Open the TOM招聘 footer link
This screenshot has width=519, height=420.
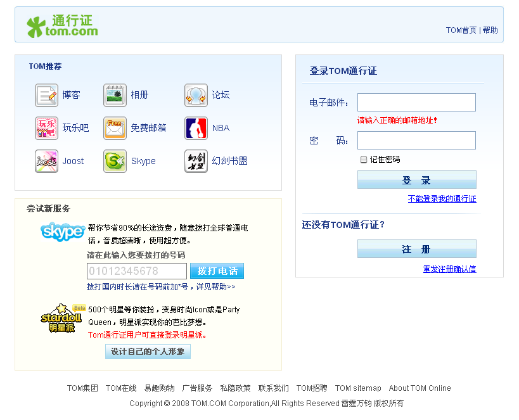(x=312, y=388)
